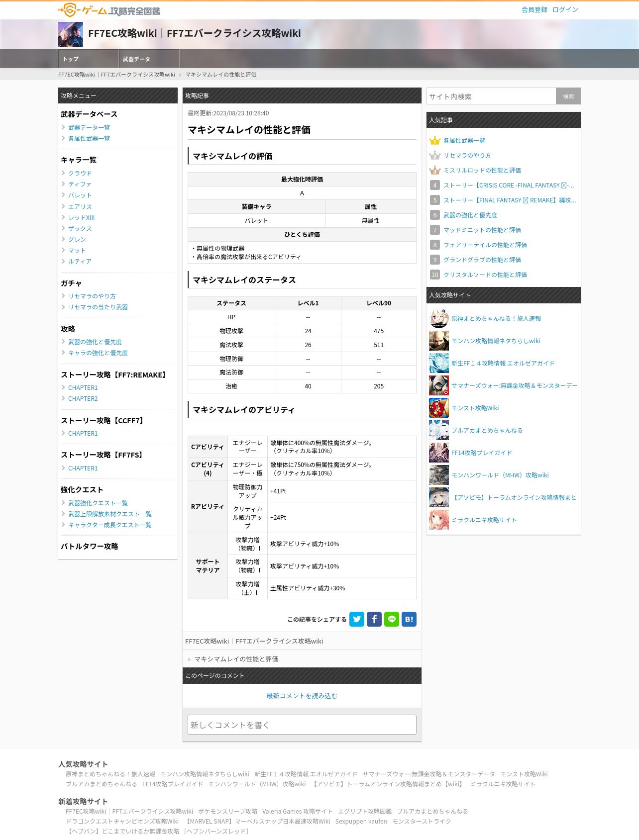This screenshot has width=639, height=840.
Task: Open レッドXIII character page
Action: pos(82,217)
